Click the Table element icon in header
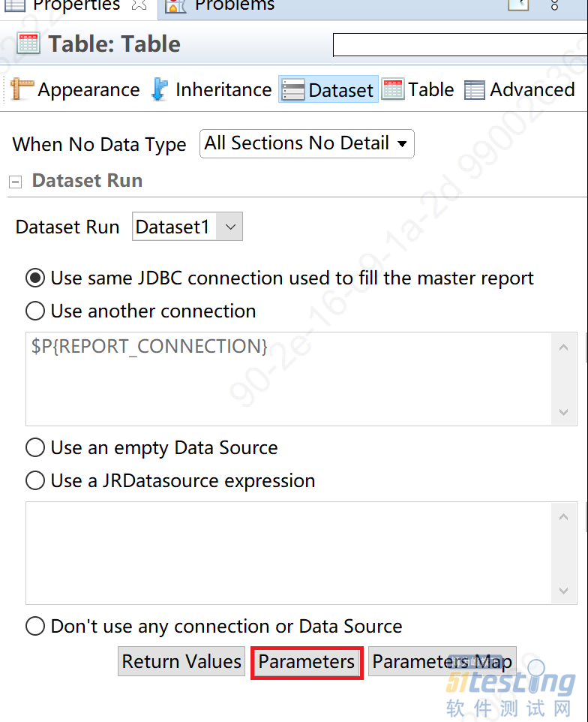 click(28, 44)
